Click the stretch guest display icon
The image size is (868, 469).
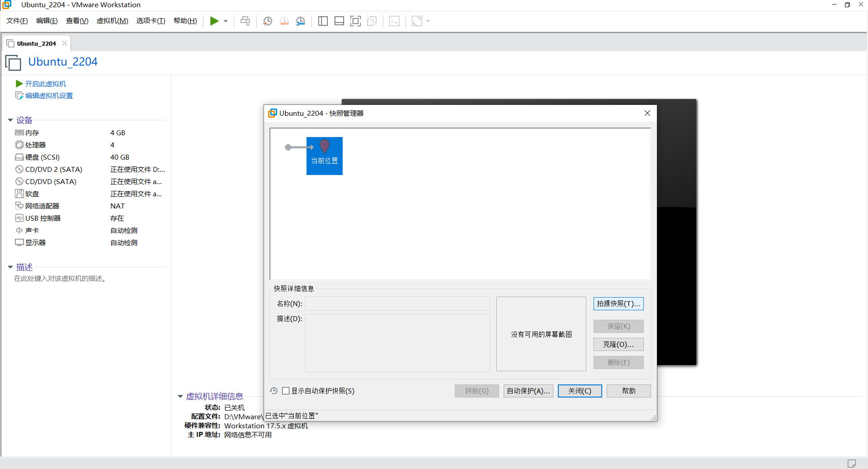pyautogui.click(x=417, y=21)
